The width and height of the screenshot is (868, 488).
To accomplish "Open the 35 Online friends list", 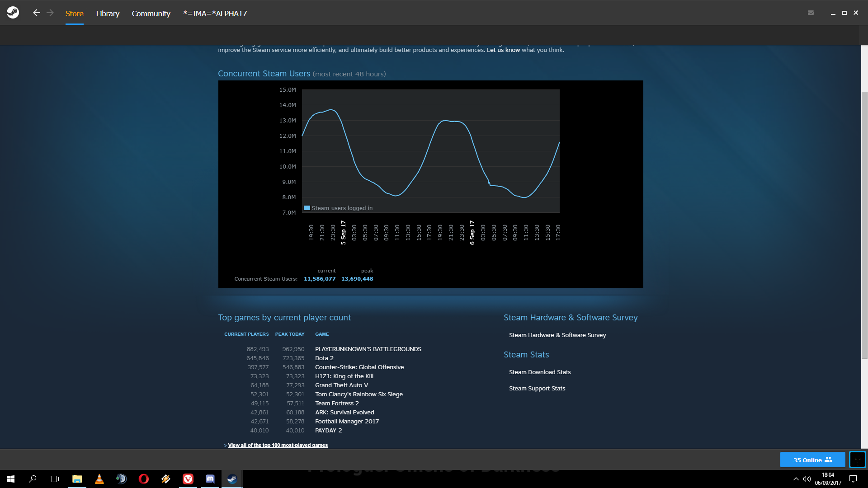I will click(x=812, y=460).
